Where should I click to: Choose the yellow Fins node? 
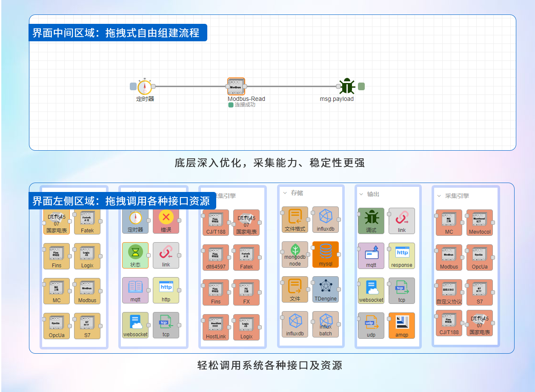click(x=57, y=256)
